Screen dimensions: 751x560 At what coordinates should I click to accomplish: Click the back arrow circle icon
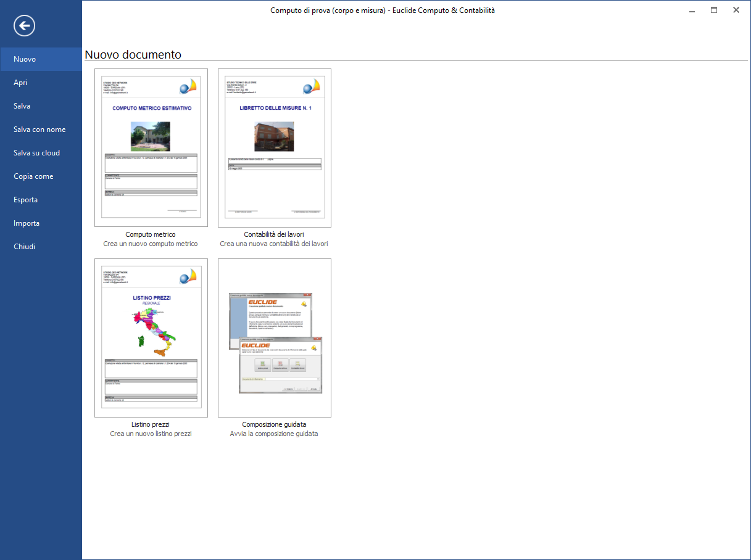[x=25, y=25]
